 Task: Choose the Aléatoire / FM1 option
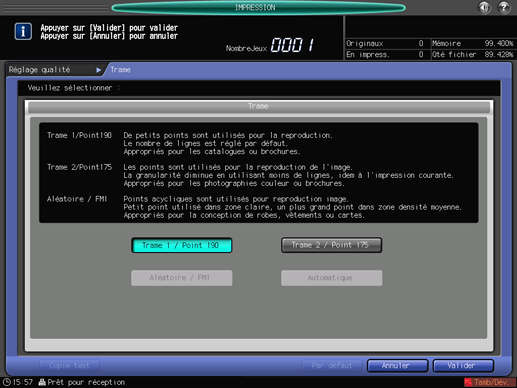click(182, 278)
